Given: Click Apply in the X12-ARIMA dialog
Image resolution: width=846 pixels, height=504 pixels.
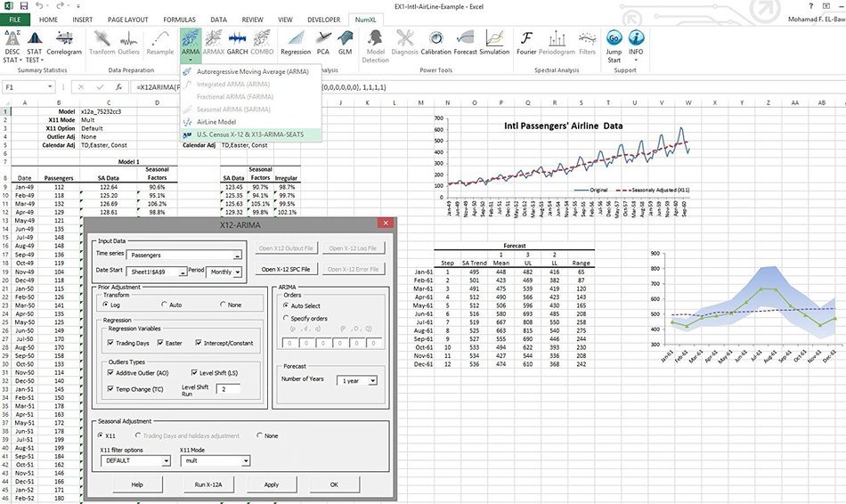Looking at the screenshot, I should coord(272,484).
